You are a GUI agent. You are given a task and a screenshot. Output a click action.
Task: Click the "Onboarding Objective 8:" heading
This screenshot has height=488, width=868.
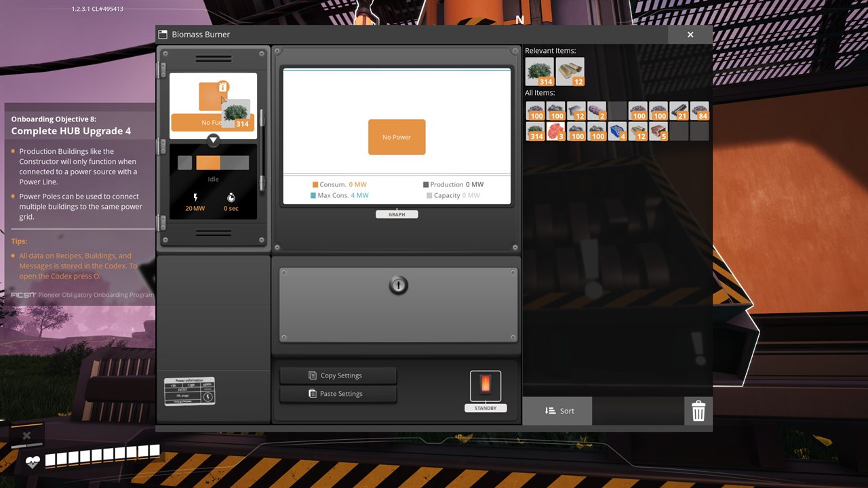coord(54,119)
